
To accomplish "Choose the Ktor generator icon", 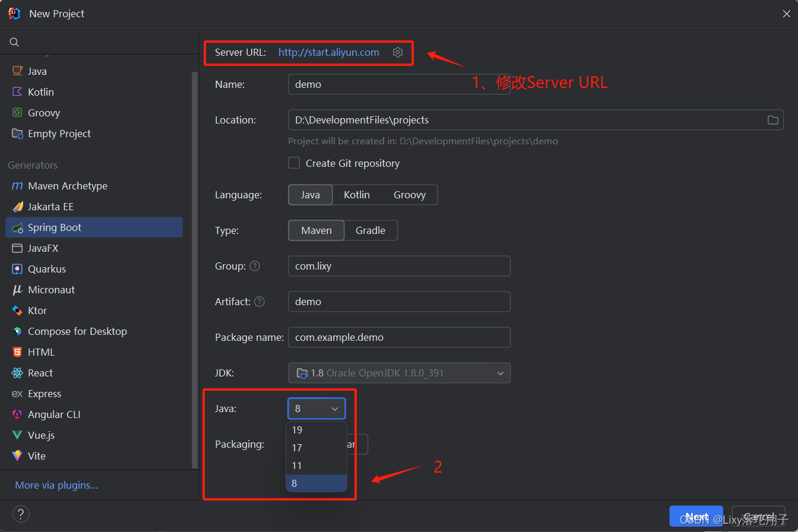I will tap(17, 311).
